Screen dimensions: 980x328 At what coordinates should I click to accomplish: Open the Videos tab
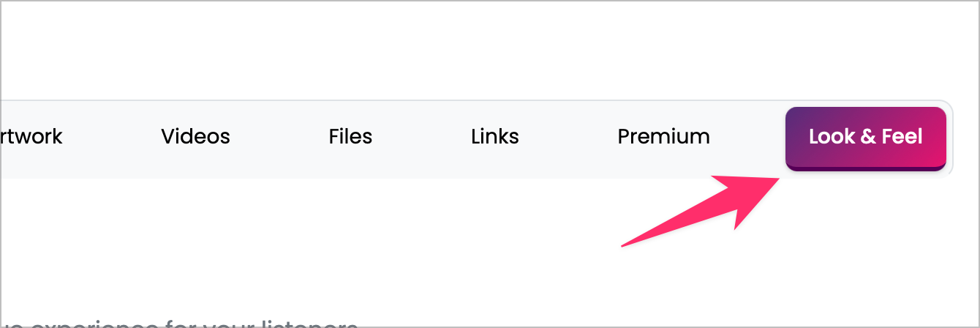tap(195, 137)
